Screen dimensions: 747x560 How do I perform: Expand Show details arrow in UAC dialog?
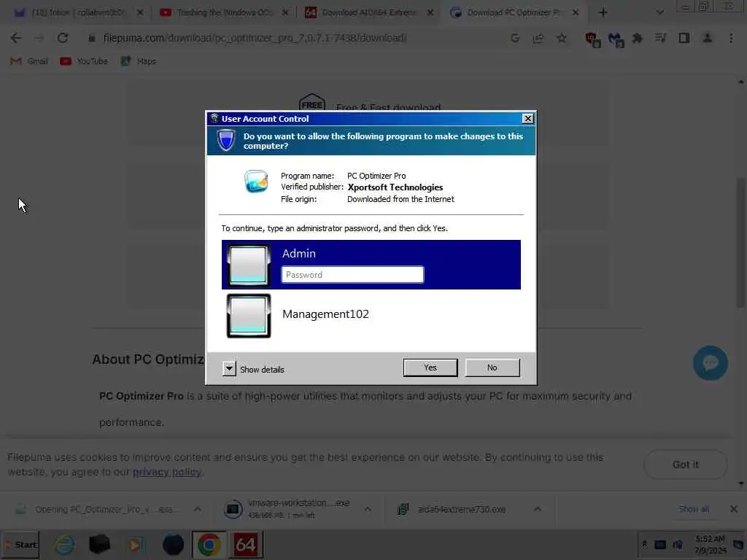(229, 368)
